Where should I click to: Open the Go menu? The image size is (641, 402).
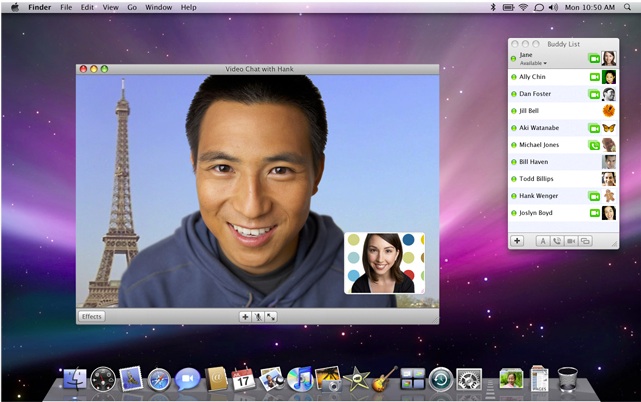(132, 7)
